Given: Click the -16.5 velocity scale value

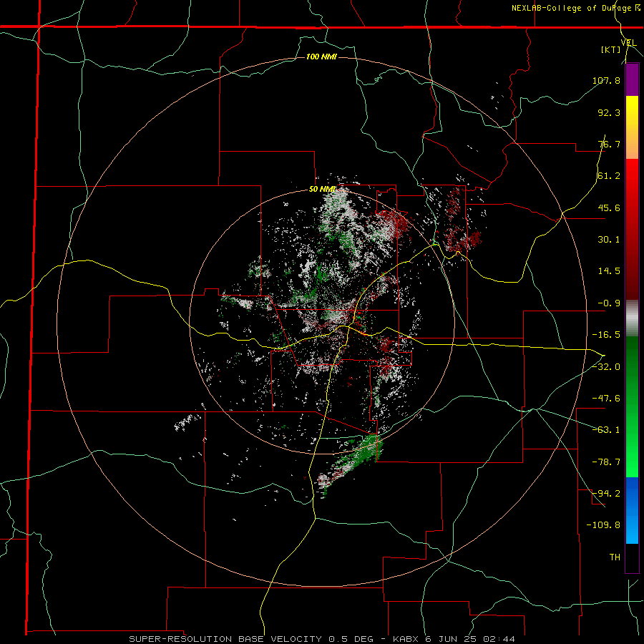Looking at the screenshot, I should (x=606, y=335).
